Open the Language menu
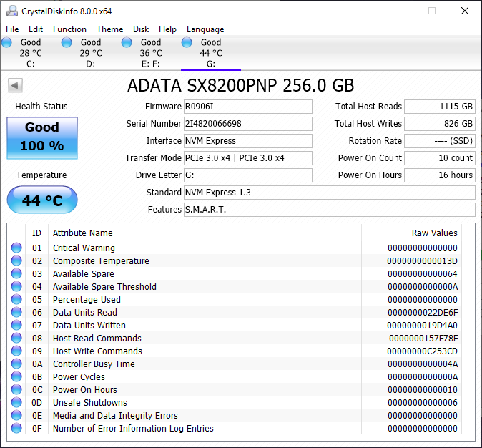 click(205, 29)
